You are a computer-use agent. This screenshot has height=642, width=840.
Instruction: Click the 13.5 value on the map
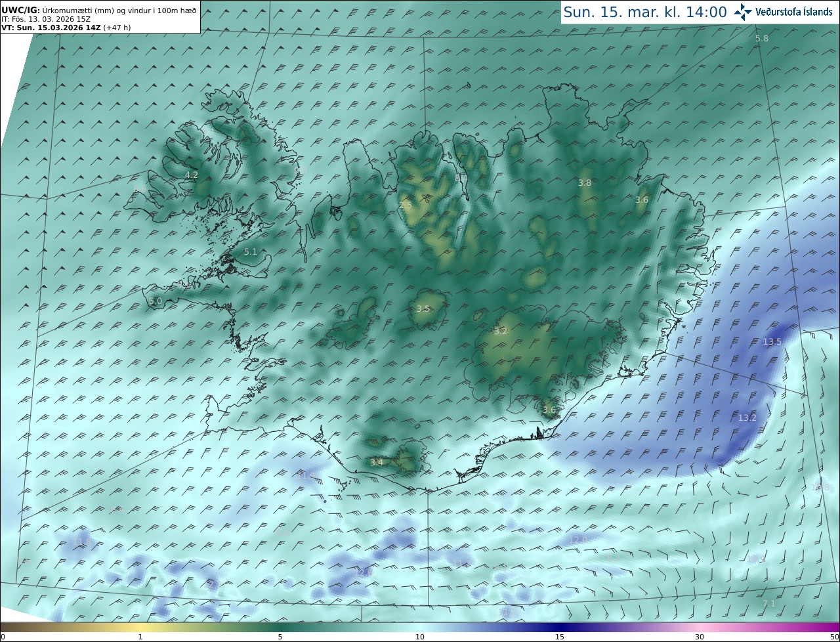point(772,341)
